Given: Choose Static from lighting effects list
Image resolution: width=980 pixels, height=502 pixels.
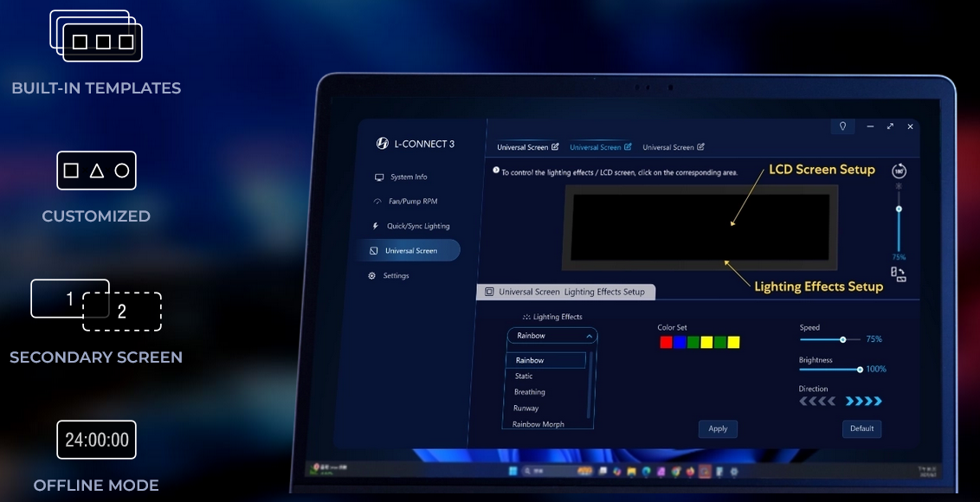Looking at the screenshot, I should coord(524,376).
